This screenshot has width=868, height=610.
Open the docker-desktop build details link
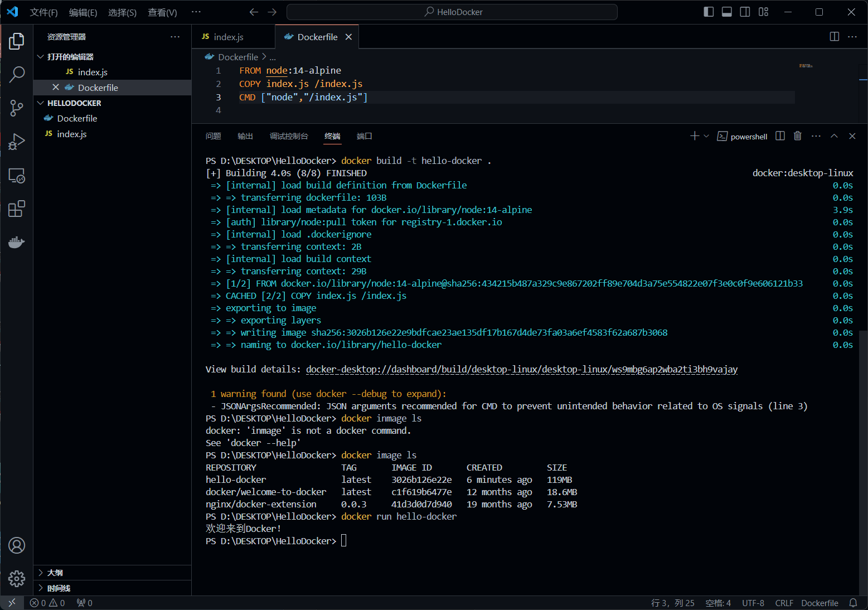point(521,369)
